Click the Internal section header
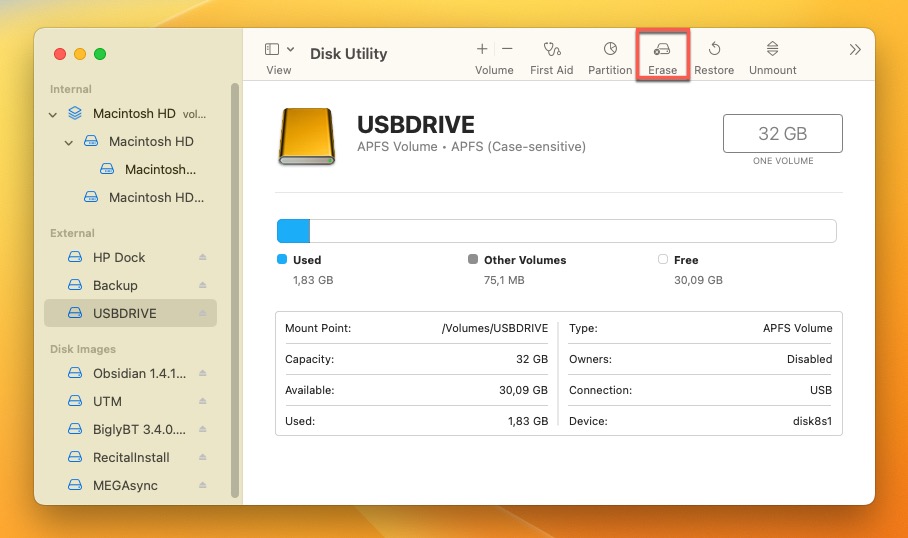Viewport: 908px width, 538px height. (x=71, y=89)
